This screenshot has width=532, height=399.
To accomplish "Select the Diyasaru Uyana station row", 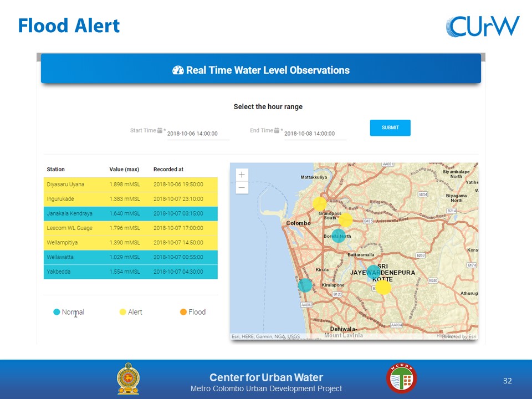I will [131, 185].
